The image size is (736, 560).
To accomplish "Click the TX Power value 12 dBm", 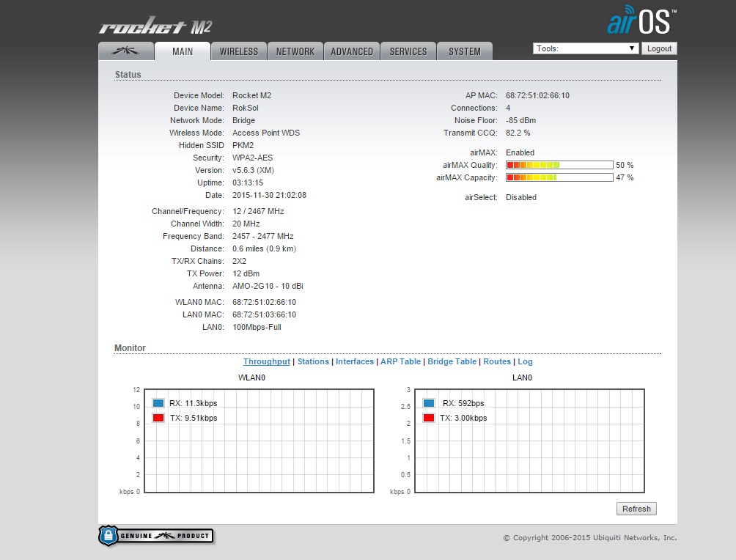I will 246,273.
